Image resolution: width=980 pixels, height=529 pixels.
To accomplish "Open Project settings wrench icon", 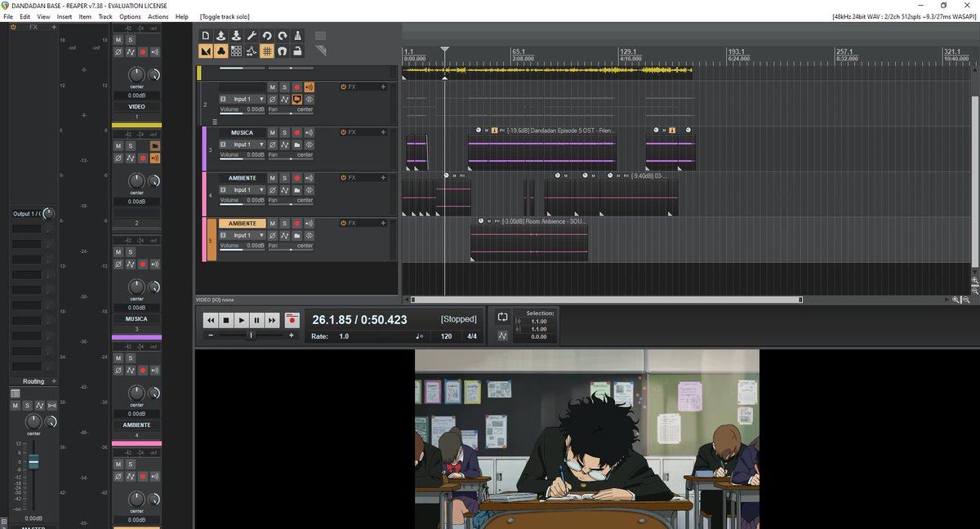I will [252, 36].
